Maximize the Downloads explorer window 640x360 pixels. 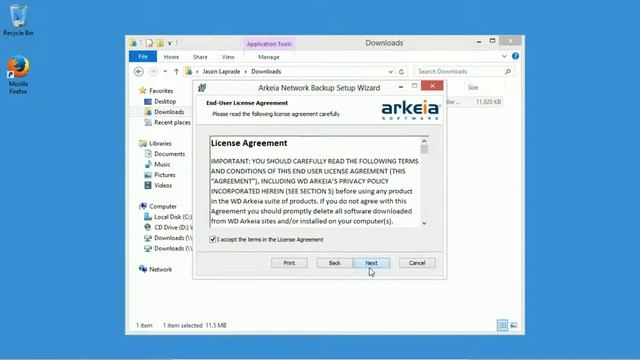pos(492,41)
